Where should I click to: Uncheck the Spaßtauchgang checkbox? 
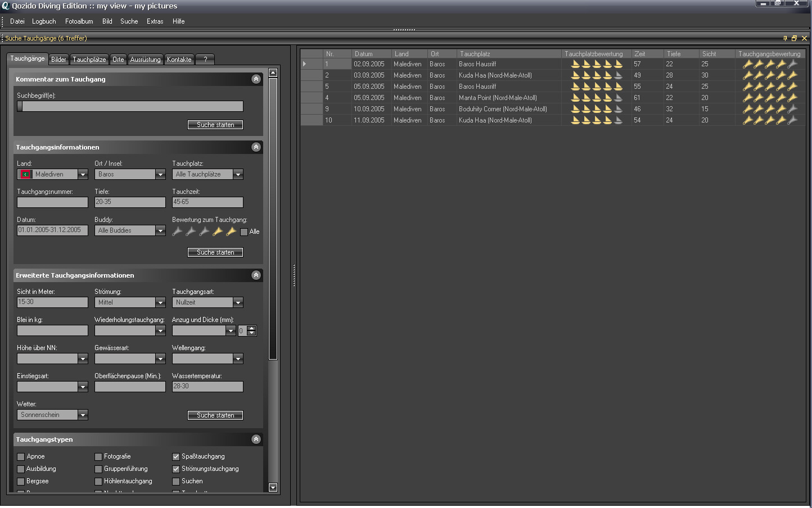[x=176, y=457]
